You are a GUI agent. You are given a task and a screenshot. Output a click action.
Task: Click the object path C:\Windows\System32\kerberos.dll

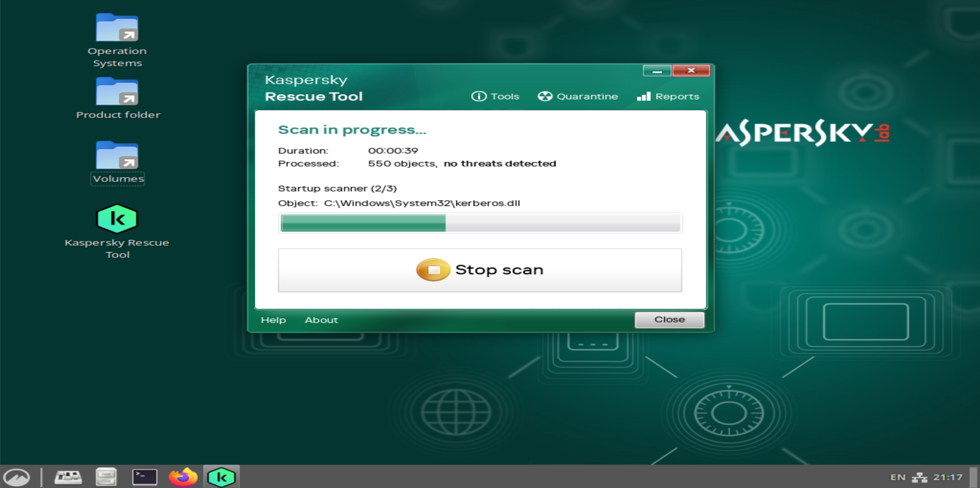tap(422, 203)
